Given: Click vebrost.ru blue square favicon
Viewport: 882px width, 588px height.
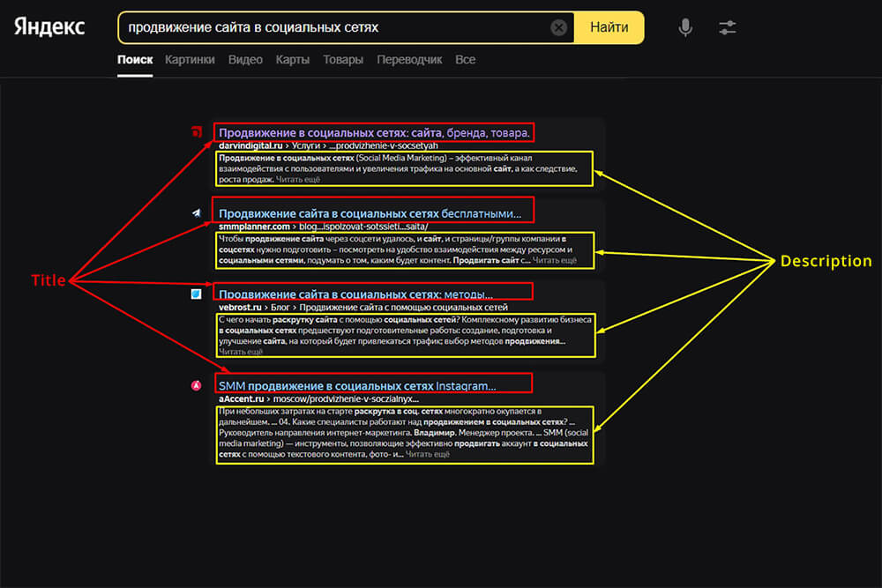Looking at the screenshot, I should pyautogui.click(x=197, y=294).
